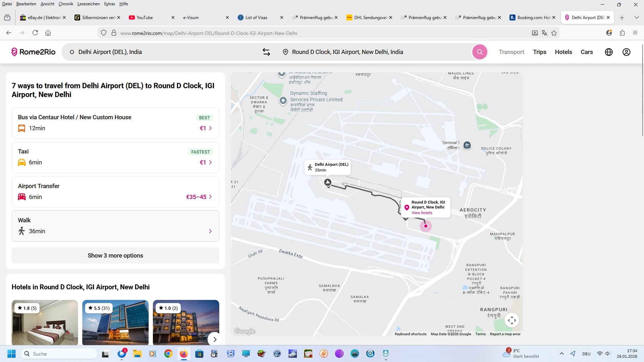Screen dimensions: 644x362
Task: Click the pink search button
Action: point(479,52)
